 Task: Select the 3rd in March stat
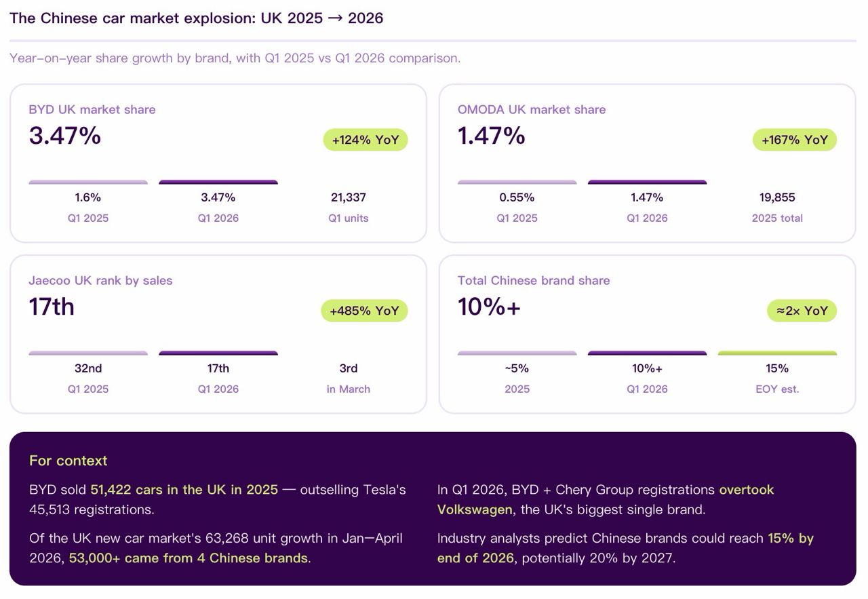point(349,377)
